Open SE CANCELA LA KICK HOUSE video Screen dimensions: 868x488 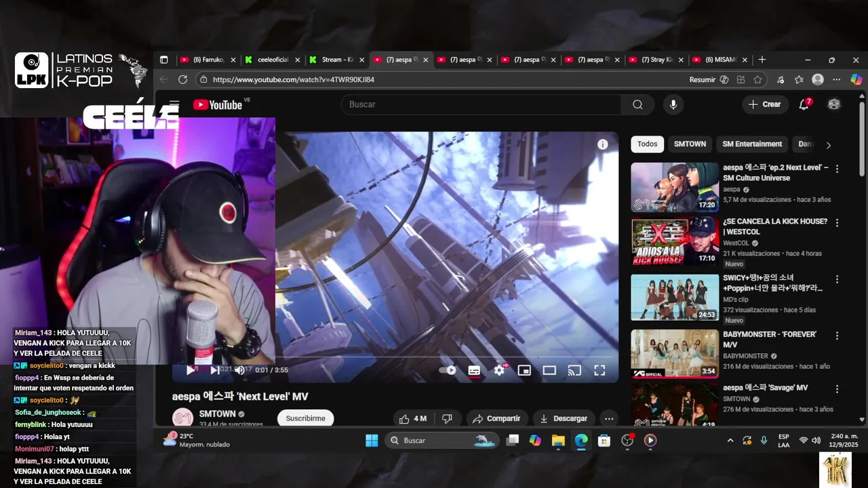[x=675, y=241]
